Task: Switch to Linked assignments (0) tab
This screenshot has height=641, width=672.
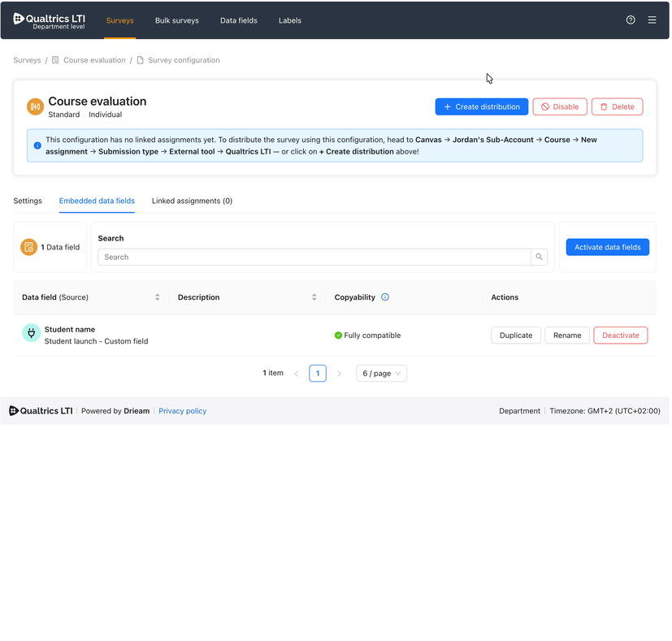Action: tap(192, 201)
